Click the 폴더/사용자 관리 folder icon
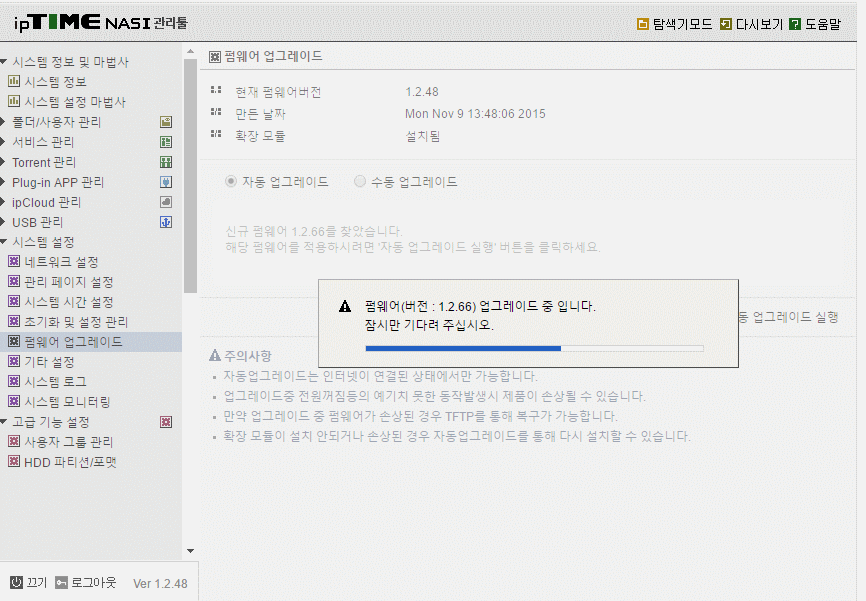866x601 pixels. point(166,122)
